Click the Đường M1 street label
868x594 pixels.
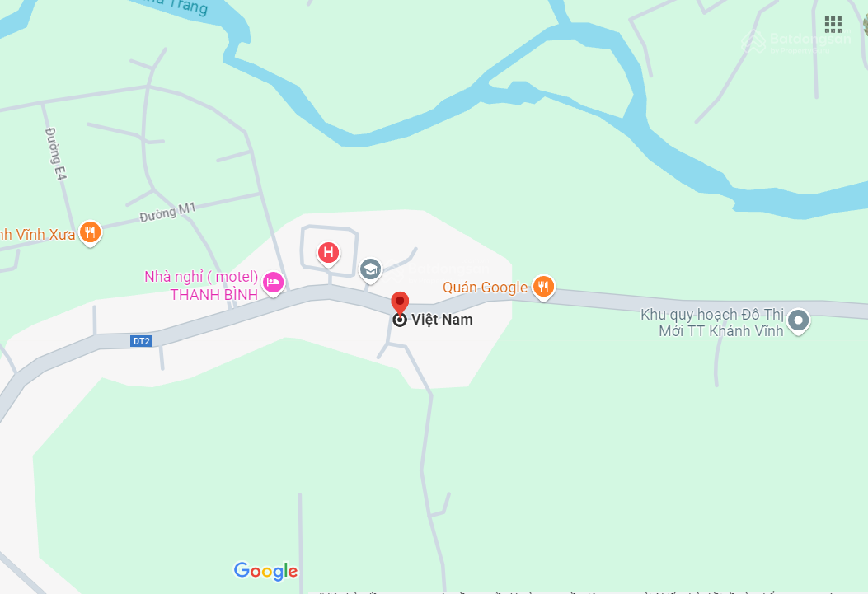(167, 213)
